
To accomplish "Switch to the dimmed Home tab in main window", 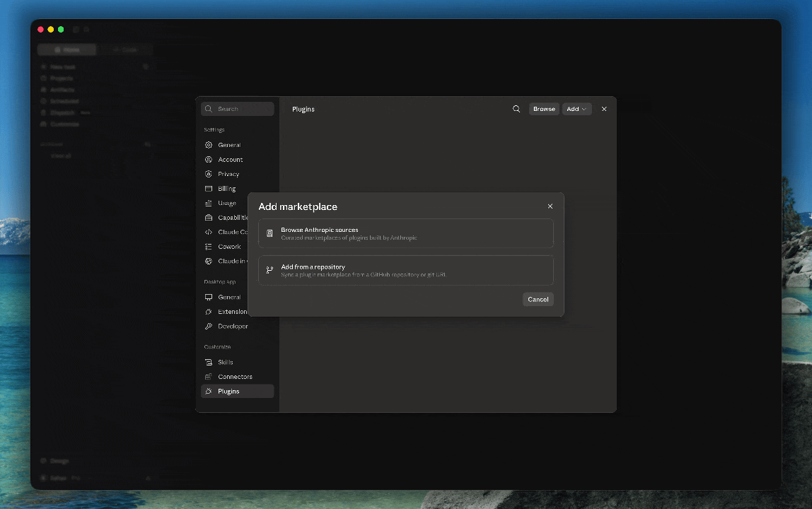I will (x=66, y=49).
